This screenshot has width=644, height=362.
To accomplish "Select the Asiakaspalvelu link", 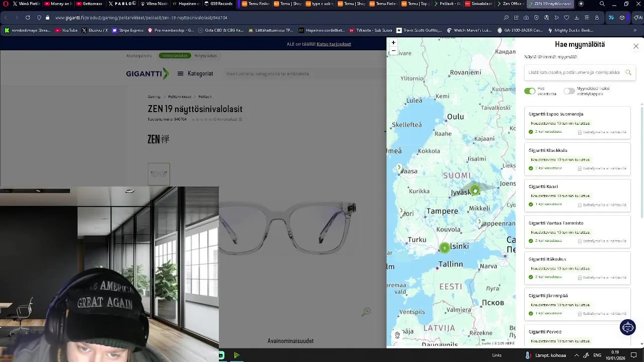I will pyautogui.click(x=139, y=56).
